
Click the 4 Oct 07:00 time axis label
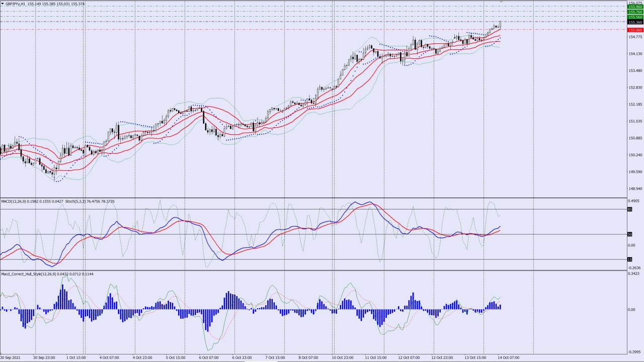(109, 357)
